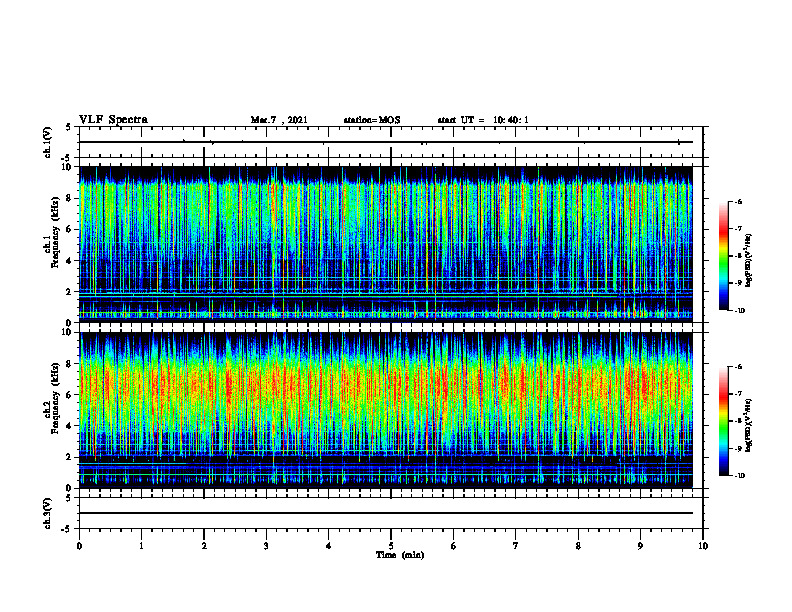Screen dimensions: 792x612
Task: Click the ch.1 colorbar "log(PSD)" label
Action: pyautogui.click(x=749, y=261)
